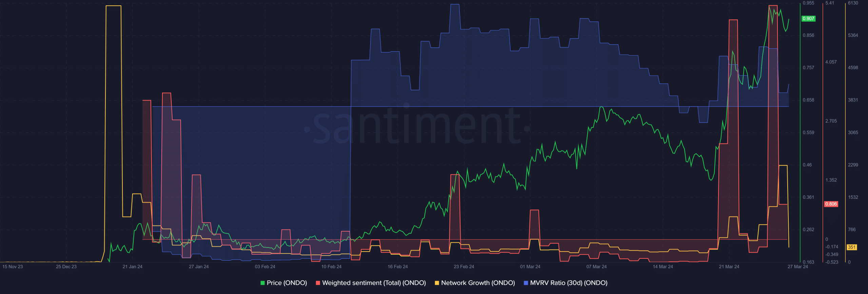The image size is (868, 294).
Task: Click the -0.523 sentiment axis value
Action: click(832, 262)
